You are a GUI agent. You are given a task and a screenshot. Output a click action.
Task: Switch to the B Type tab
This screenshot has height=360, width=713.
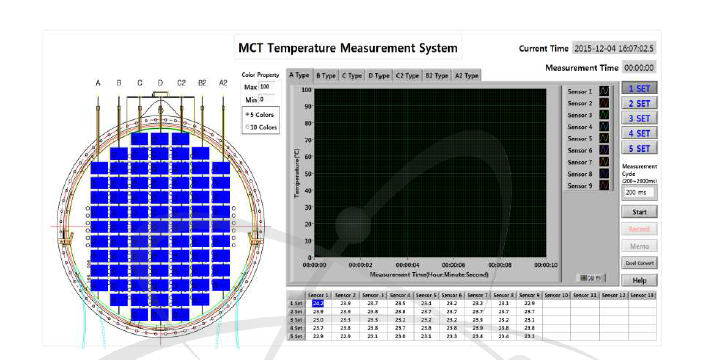pos(326,76)
